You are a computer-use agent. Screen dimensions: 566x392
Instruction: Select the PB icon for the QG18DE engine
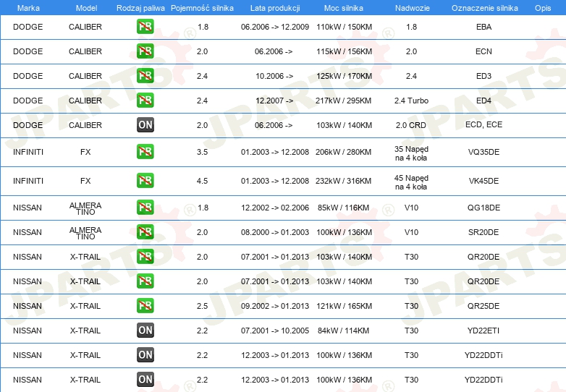pyautogui.click(x=145, y=208)
